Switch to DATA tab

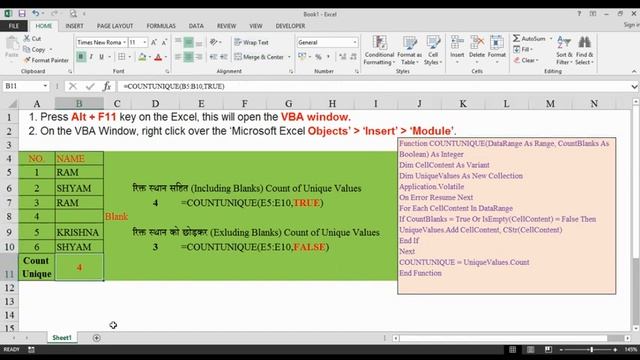[196, 26]
